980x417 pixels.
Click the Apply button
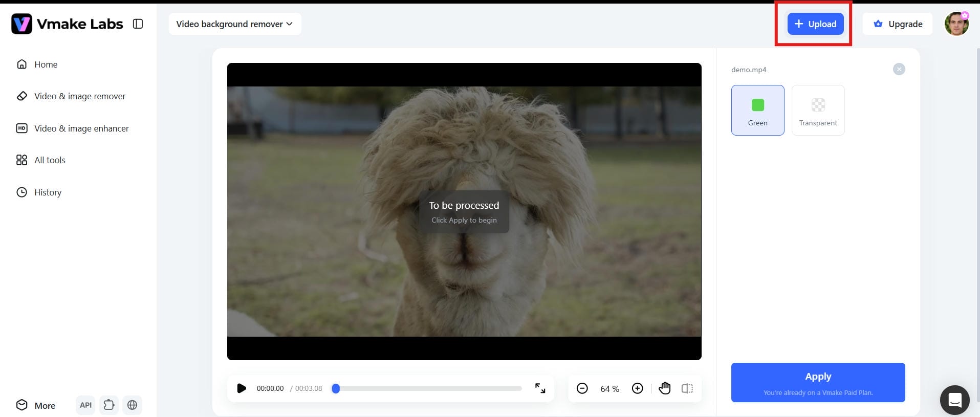[818, 382]
